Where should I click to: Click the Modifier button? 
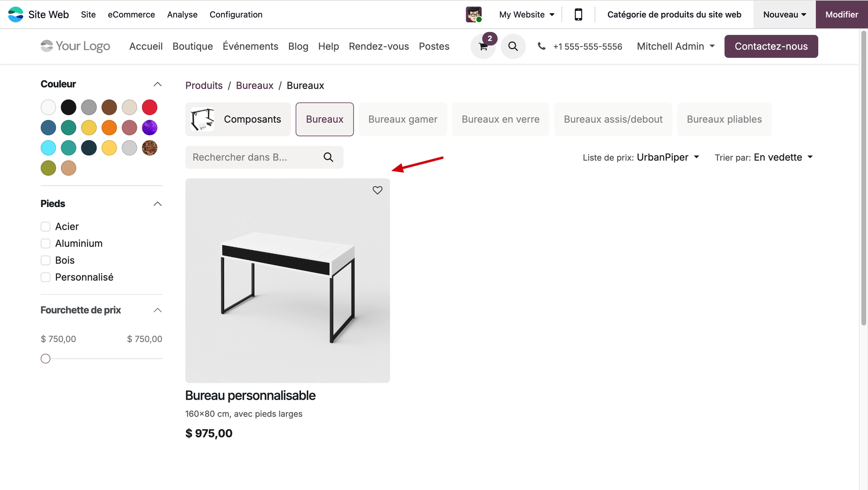841,14
